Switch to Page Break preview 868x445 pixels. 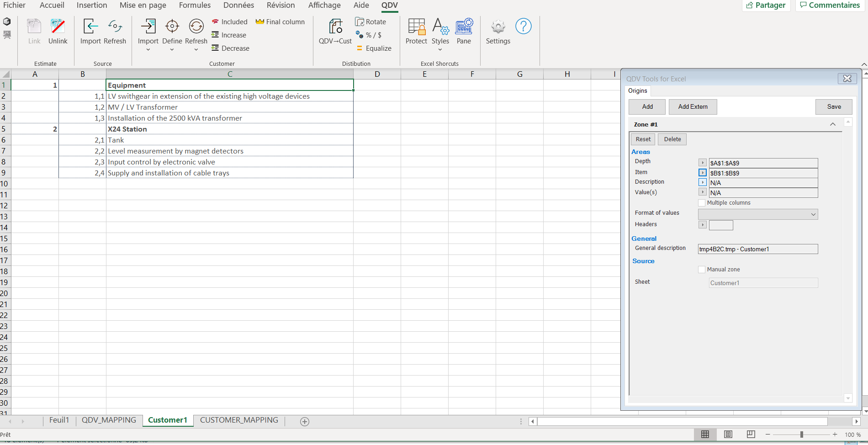pyautogui.click(x=751, y=434)
